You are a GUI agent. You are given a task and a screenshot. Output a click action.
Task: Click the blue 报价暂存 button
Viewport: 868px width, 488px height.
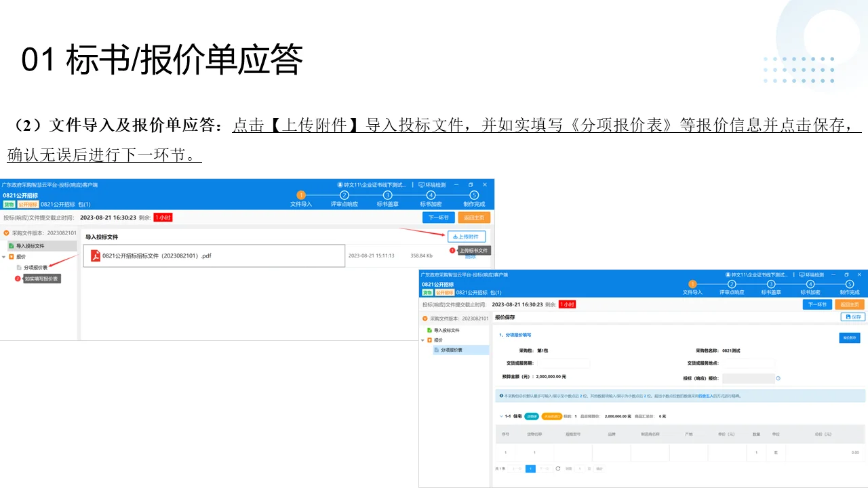(850, 338)
